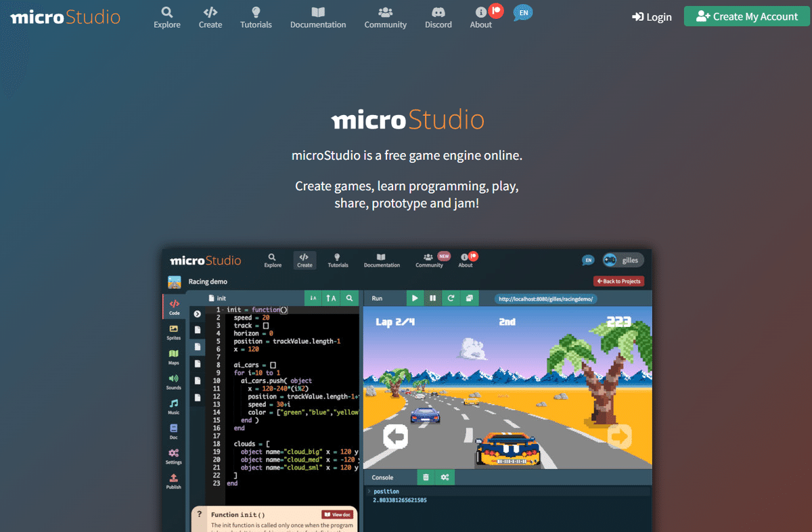This screenshot has width=812, height=532.
Task: Open the Sprites panel in the sidebar
Action: pos(174,333)
